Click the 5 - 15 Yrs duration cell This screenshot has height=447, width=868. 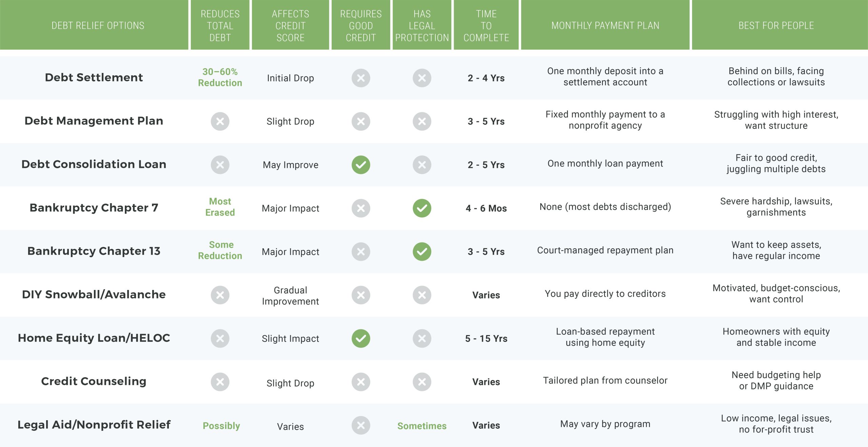coord(486,338)
